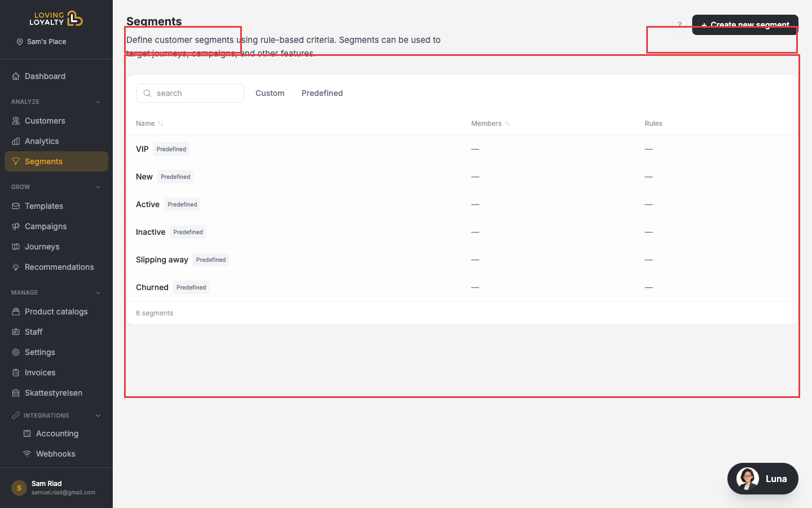Click Create new segment button
The image size is (812, 508).
click(x=745, y=25)
